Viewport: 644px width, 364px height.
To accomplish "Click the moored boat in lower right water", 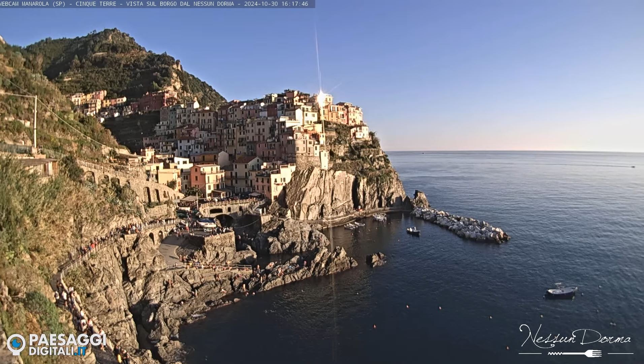I will point(561,291).
